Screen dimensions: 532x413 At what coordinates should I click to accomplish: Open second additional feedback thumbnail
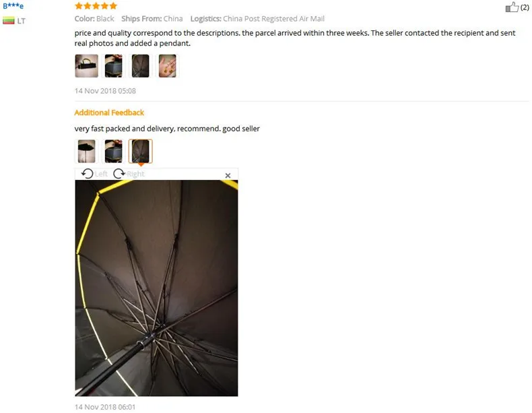113,151
